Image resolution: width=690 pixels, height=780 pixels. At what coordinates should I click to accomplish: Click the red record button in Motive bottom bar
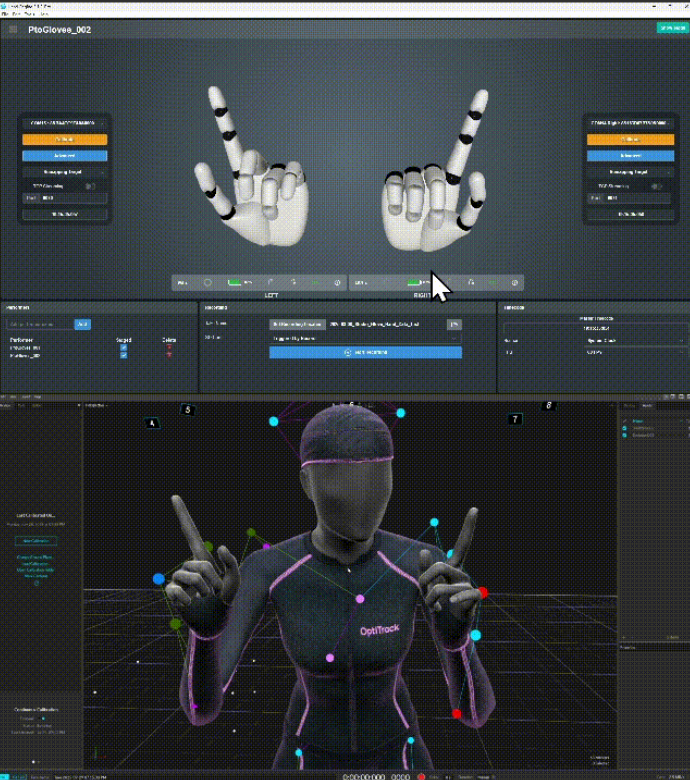[x=421, y=777]
